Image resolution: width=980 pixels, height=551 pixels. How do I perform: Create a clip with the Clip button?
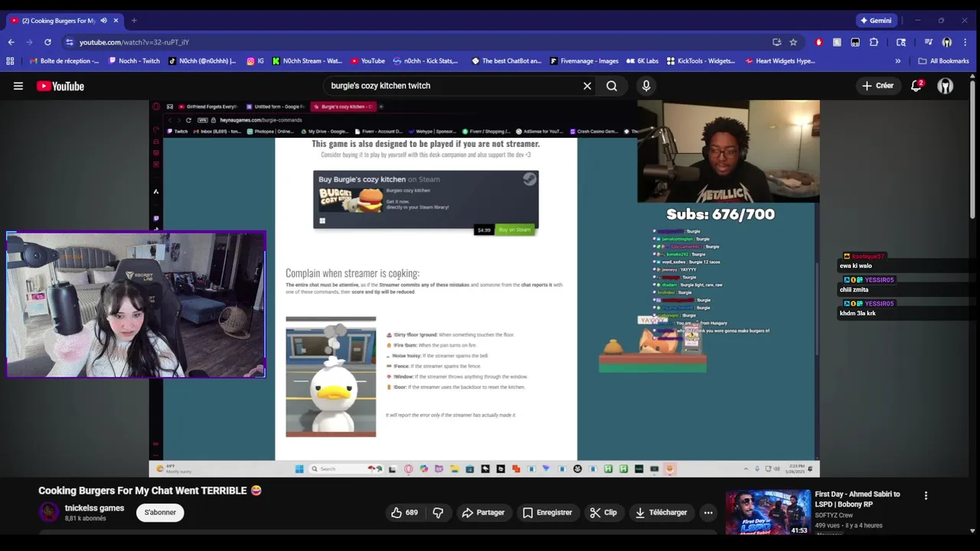click(x=603, y=512)
